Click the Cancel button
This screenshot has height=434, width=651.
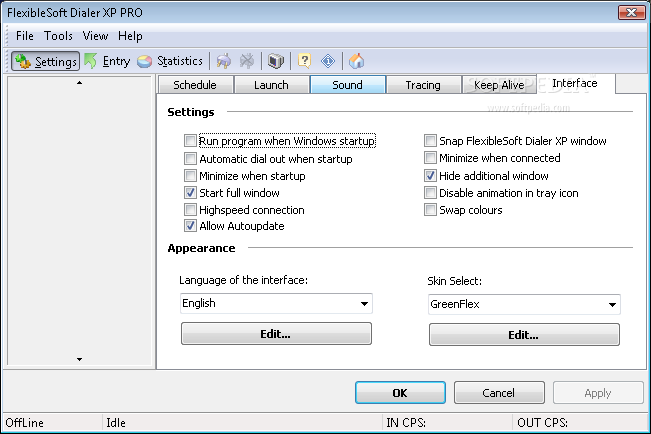[x=499, y=393]
